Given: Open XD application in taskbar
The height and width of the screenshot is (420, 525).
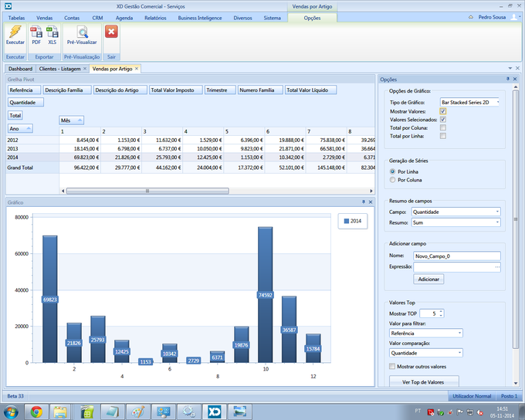Looking at the screenshot, I should (211, 411).
